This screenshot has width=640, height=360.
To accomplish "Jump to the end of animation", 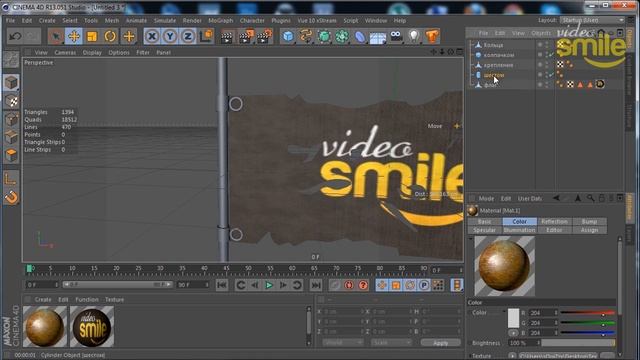I will (x=316, y=285).
